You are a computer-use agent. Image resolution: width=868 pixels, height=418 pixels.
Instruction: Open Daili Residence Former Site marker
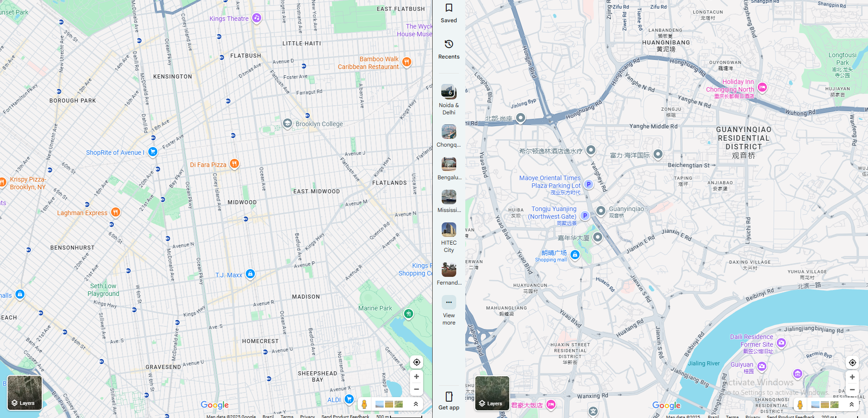(781, 343)
